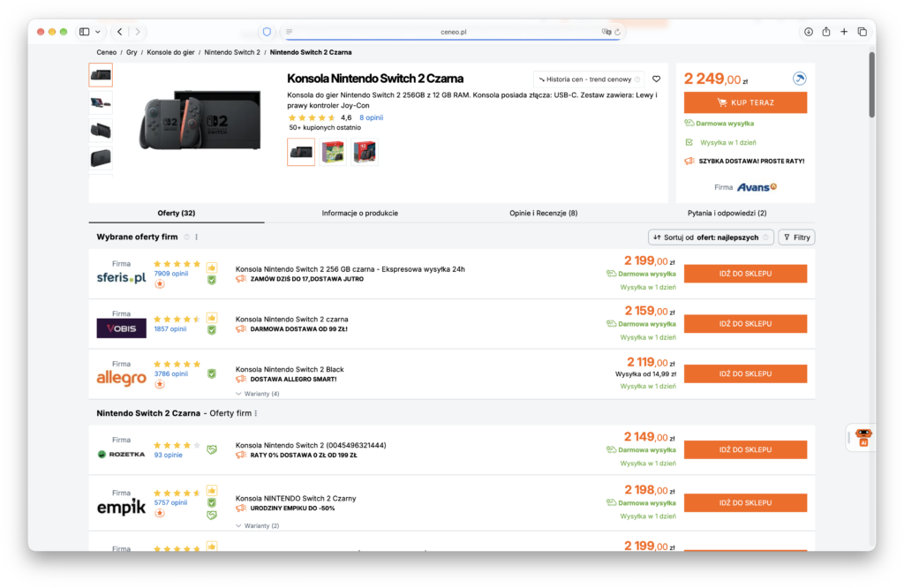Viewport: 904px width, 588px height.
Task: Go to Vobis shop via IDŹ DO SKLEPU
Action: point(745,324)
